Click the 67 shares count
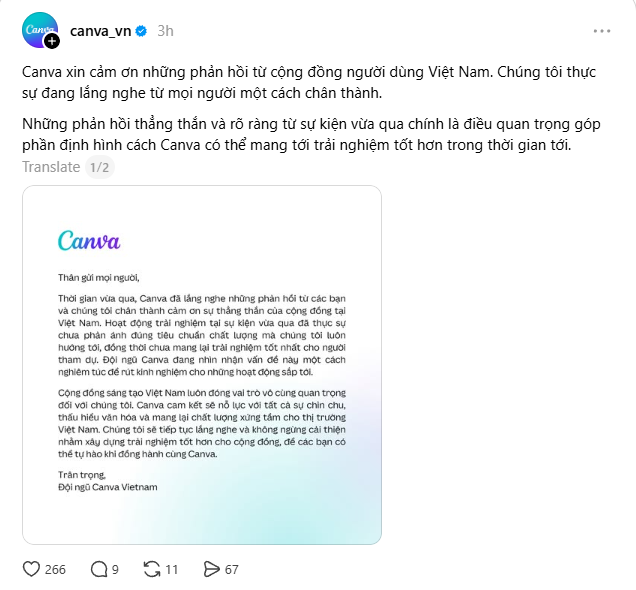Screen dimensions: 636x590 point(232,569)
